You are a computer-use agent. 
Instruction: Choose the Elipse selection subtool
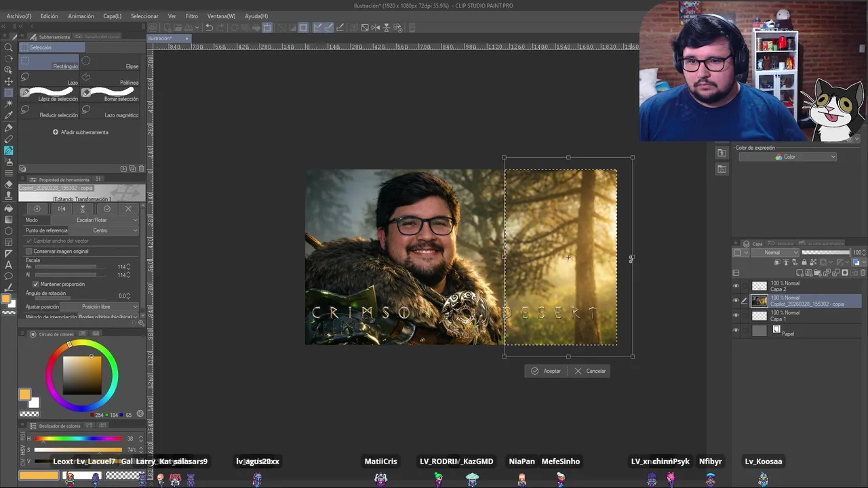(111, 62)
